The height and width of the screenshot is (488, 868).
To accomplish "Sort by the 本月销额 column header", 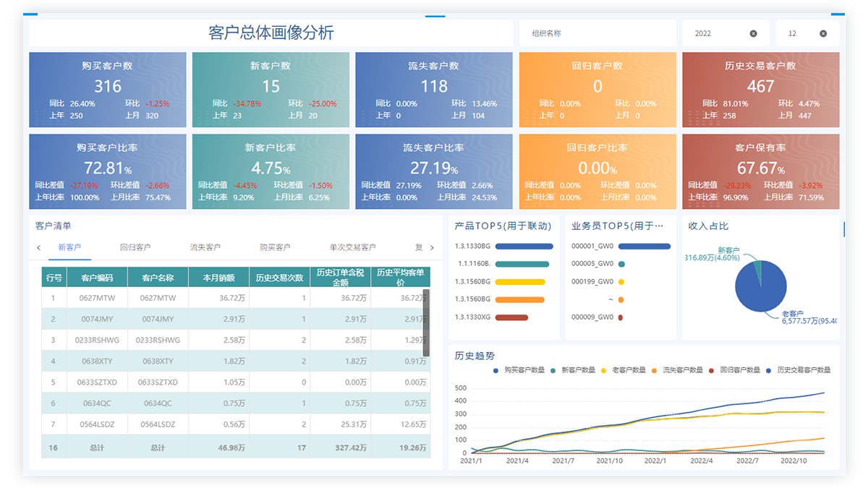I will [218, 278].
